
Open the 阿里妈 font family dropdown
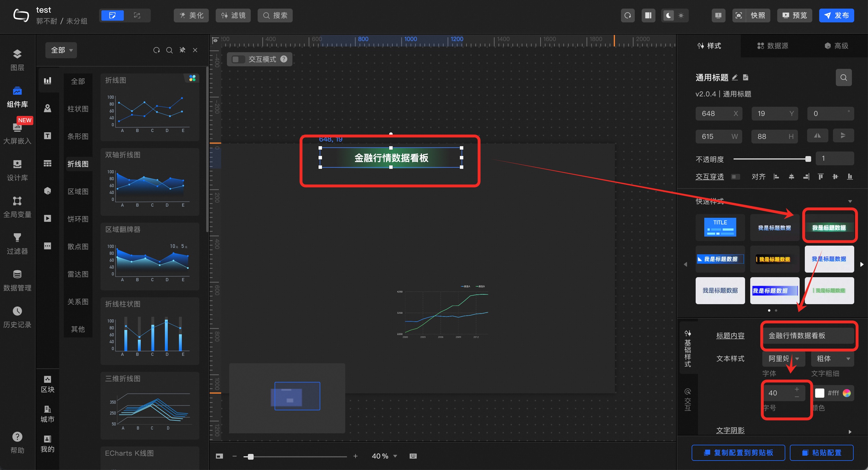(x=784, y=359)
